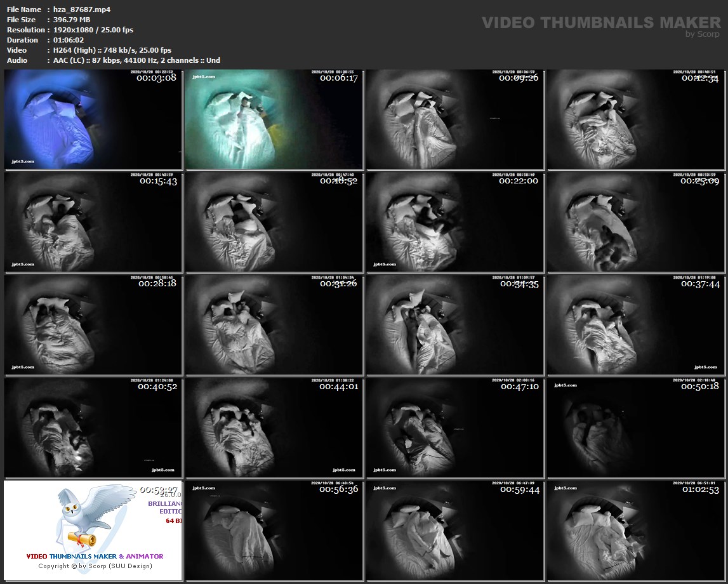Click the Copyright by Scorp (SUU Design) line
Screen dimensions: 728x584
tap(95, 566)
